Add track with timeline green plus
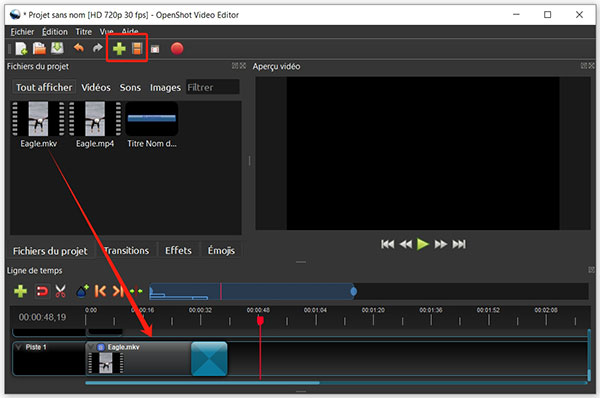Screen dimensions: 600x398 coord(20,291)
